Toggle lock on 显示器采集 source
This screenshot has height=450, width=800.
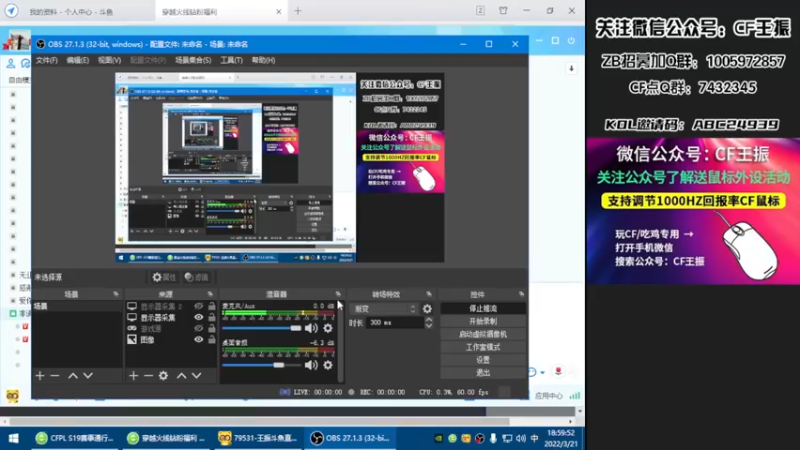(x=212, y=317)
